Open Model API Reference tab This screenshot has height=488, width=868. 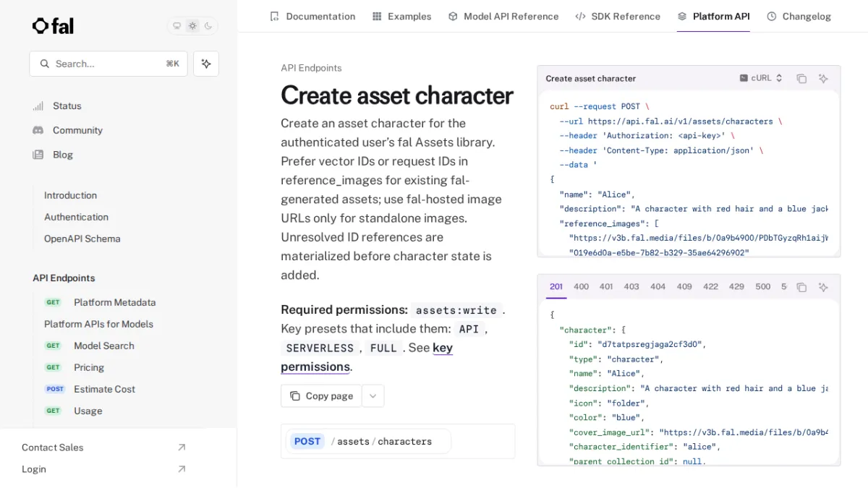(x=503, y=16)
